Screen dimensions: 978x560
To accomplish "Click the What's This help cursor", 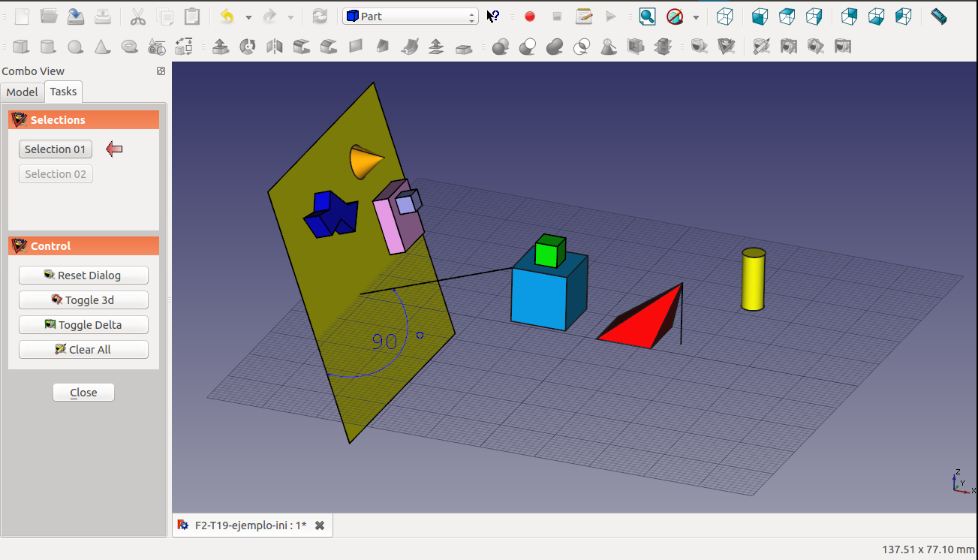I will click(x=493, y=17).
